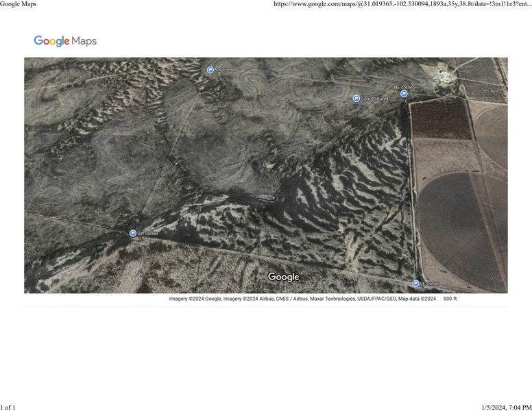The width and height of the screenshot is (532, 411).
Task: Click the Google Maps page title text
Action: point(19,4)
